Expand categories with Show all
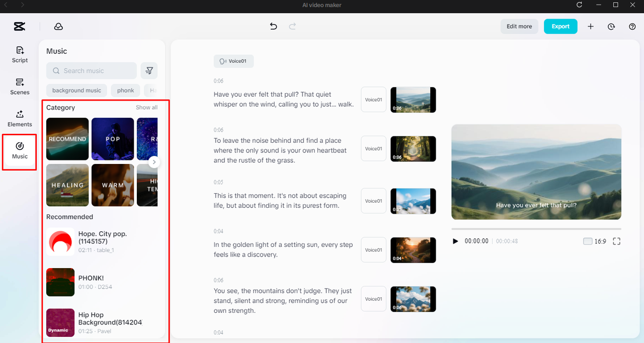 click(x=146, y=107)
